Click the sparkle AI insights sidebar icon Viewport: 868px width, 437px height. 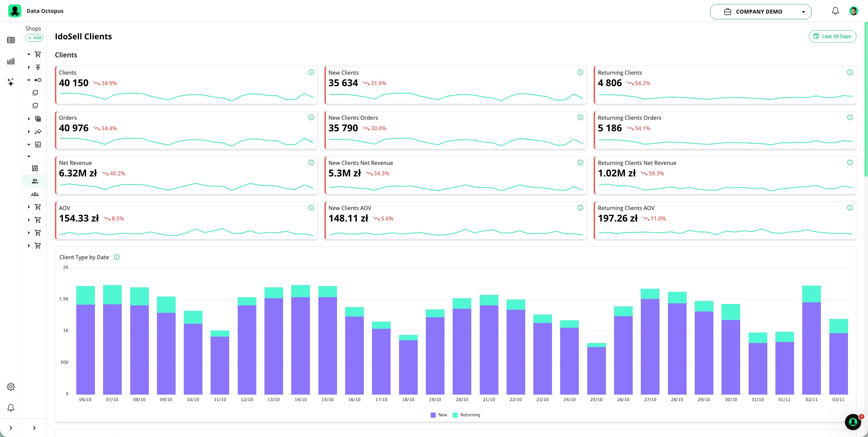click(x=11, y=82)
